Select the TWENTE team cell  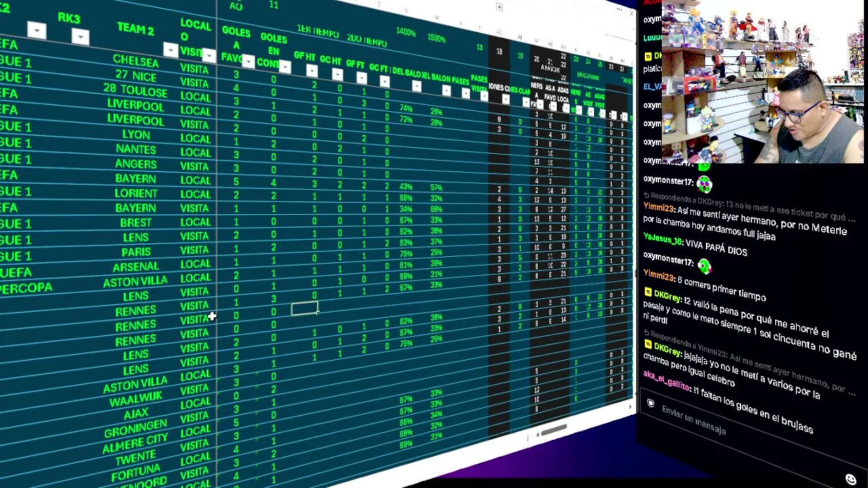click(x=136, y=459)
